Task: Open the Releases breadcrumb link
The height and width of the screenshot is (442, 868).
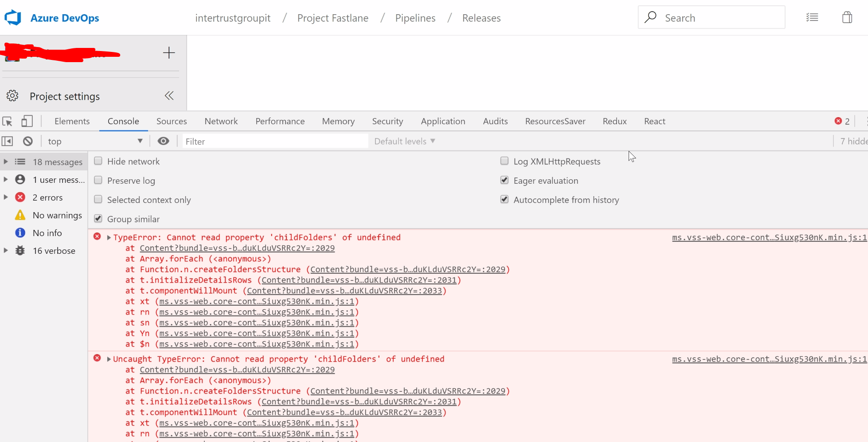Action: tap(481, 18)
